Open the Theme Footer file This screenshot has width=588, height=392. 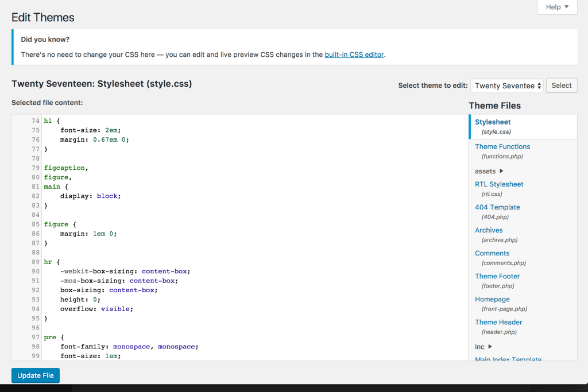[x=497, y=276]
